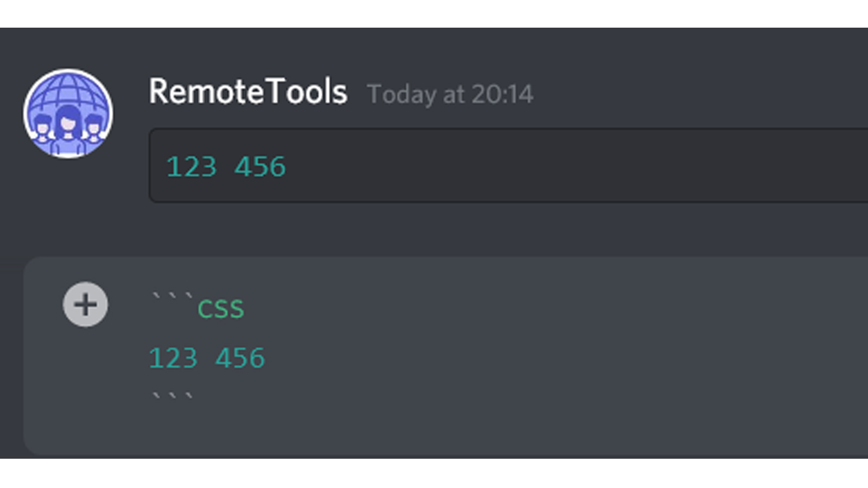
Task: Click the 456 number in sent code block
Action: coord(260,166)
